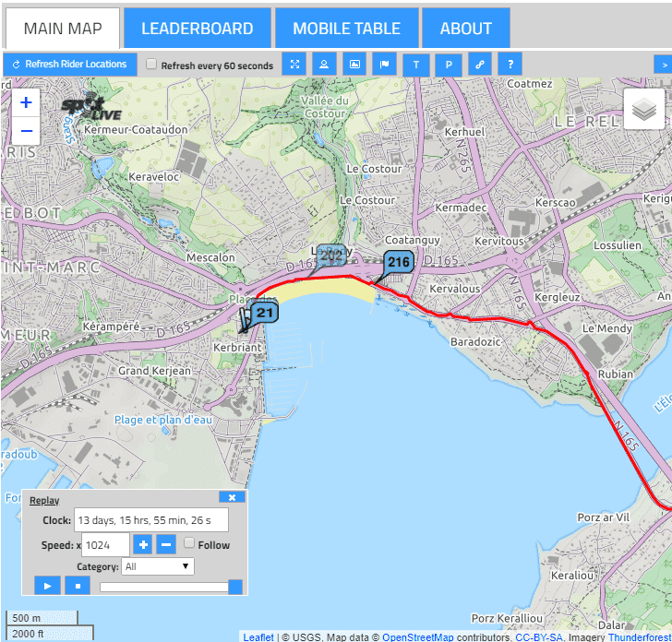Open the Category dropdown set to All

(158, 566)
